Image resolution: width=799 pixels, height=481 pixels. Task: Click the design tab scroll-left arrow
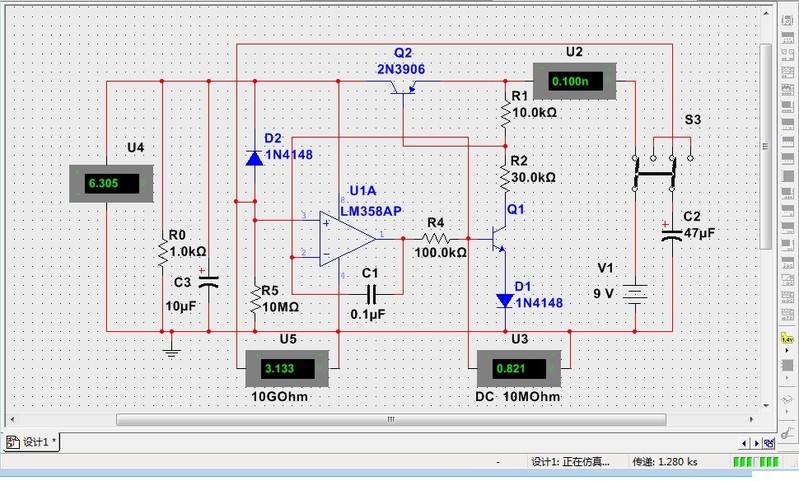(x=745, y=442)
